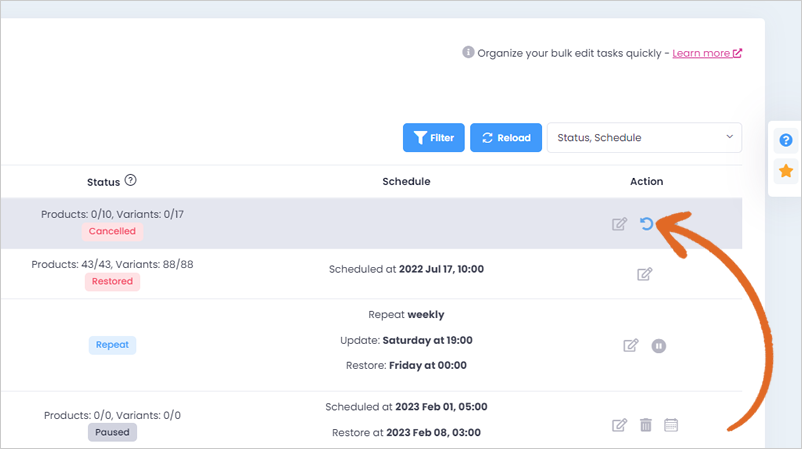Reload the task list

coord(506,138)
